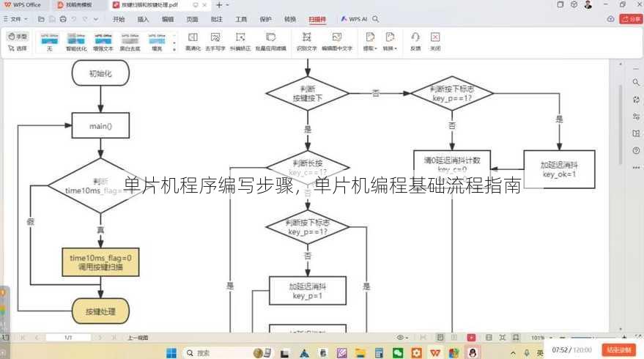Viewport: 644px width, 359px height.
Task: Select the 扫描件 ribbon tab
Action: click(x=317, y=19)
